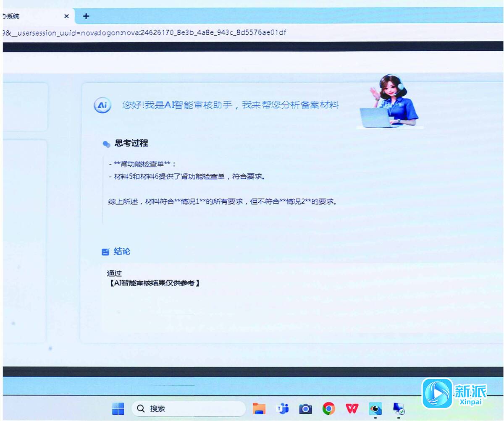Screen dimensions: 504x421
Task: Open File Explorer from the taskbar
Action: tap(259, 408)
